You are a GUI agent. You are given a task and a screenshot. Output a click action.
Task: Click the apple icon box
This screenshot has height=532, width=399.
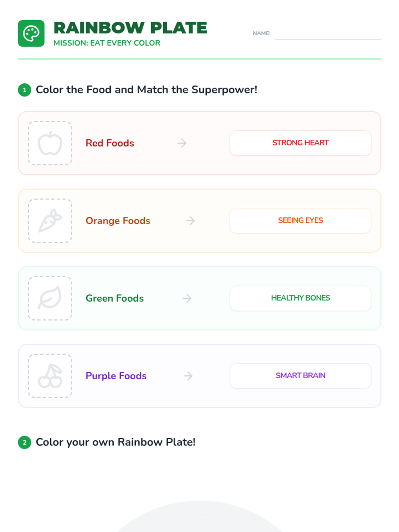click(x=50, y=143)
